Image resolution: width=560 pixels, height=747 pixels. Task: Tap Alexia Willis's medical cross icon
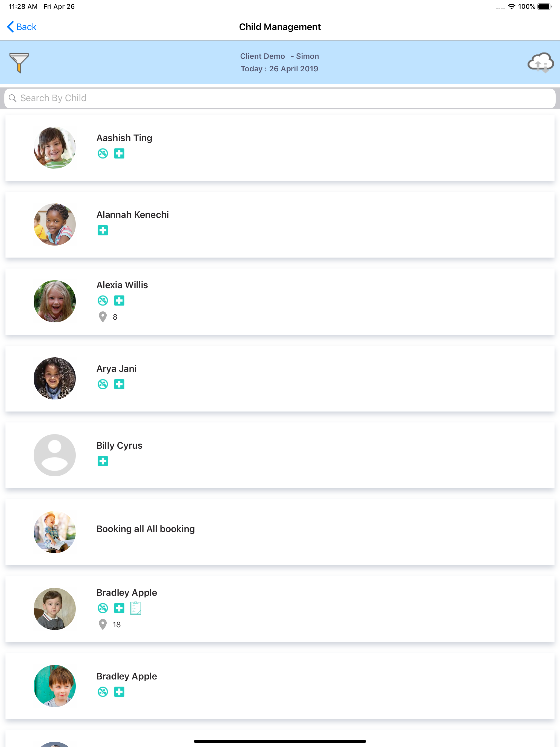click(119, 300)
